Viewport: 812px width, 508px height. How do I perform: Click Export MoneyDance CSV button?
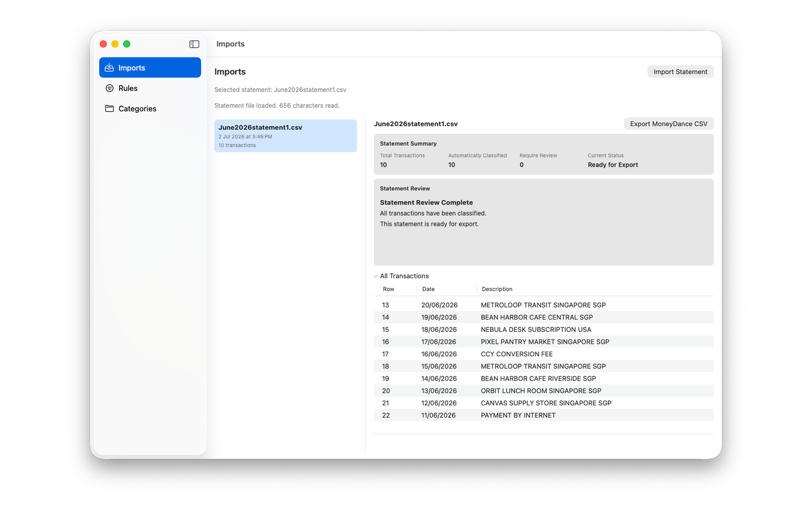click(668, 124)
